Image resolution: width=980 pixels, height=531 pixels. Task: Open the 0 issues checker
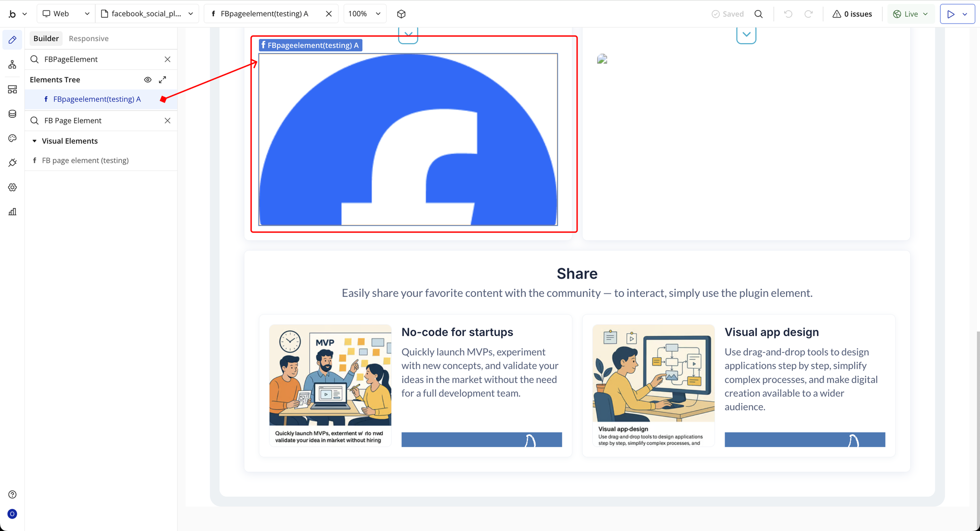pyautogui.click(x=852, y=14)
